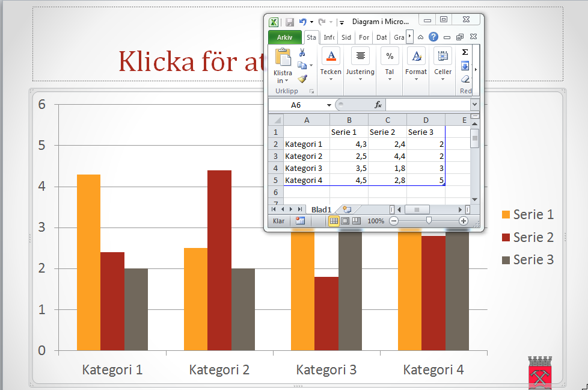Click the Undo arrow icon

coord(302,22)
